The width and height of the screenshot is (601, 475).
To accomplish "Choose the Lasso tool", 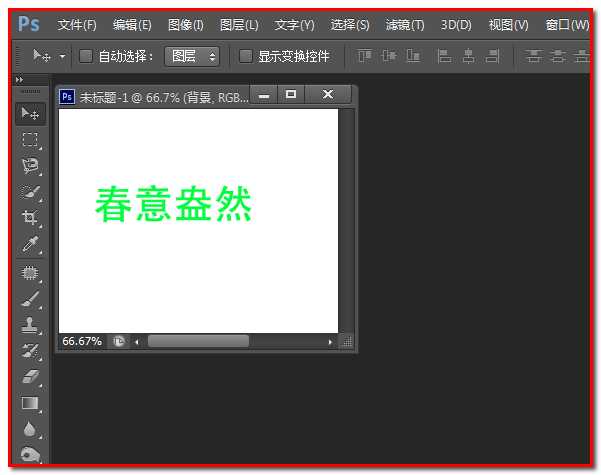I will 30,166.
